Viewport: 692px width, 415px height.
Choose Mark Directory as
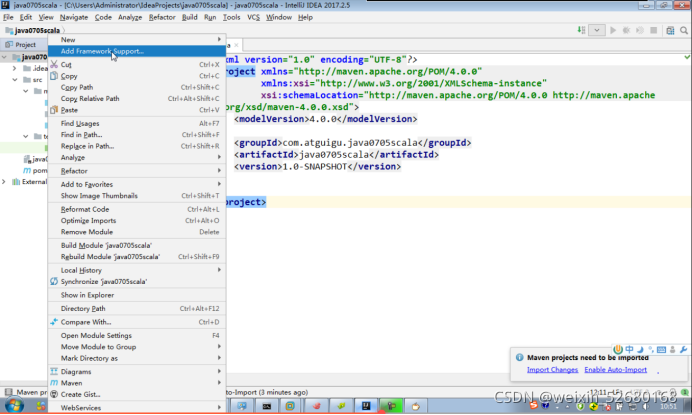point(137,358)
